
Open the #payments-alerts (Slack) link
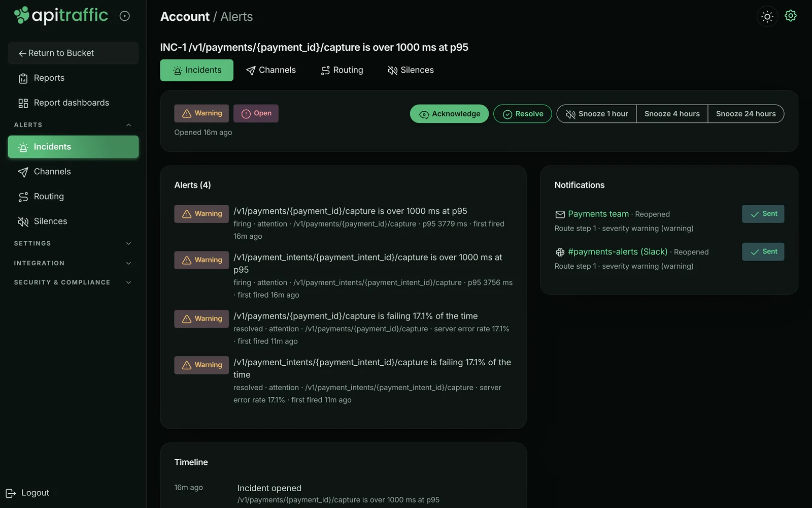[x=618, y=251]
